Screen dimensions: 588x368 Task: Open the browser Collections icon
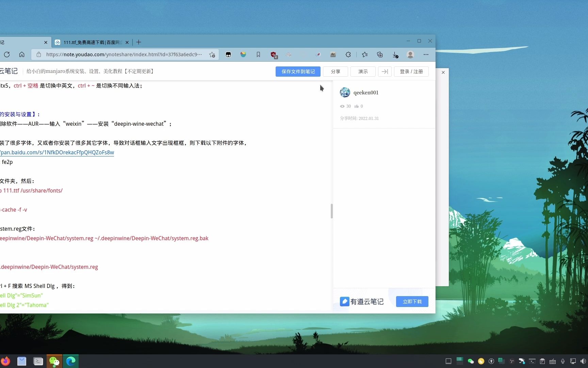click(x=380, y=55)
